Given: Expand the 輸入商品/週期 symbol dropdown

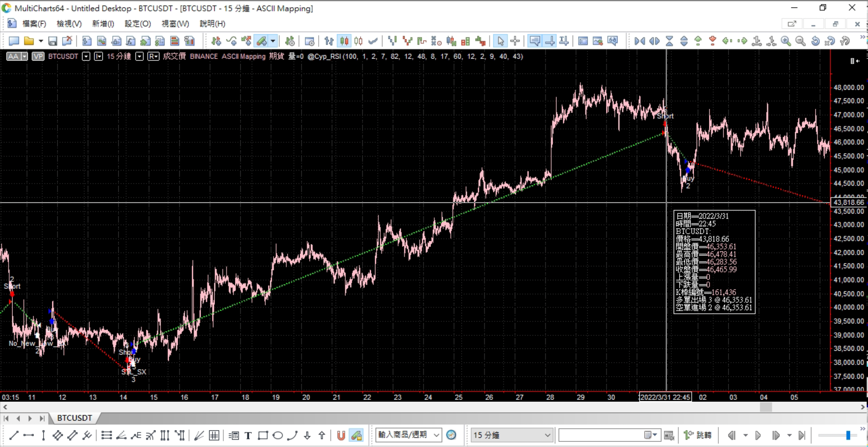Looking at the screenshot, I should 436,435.
